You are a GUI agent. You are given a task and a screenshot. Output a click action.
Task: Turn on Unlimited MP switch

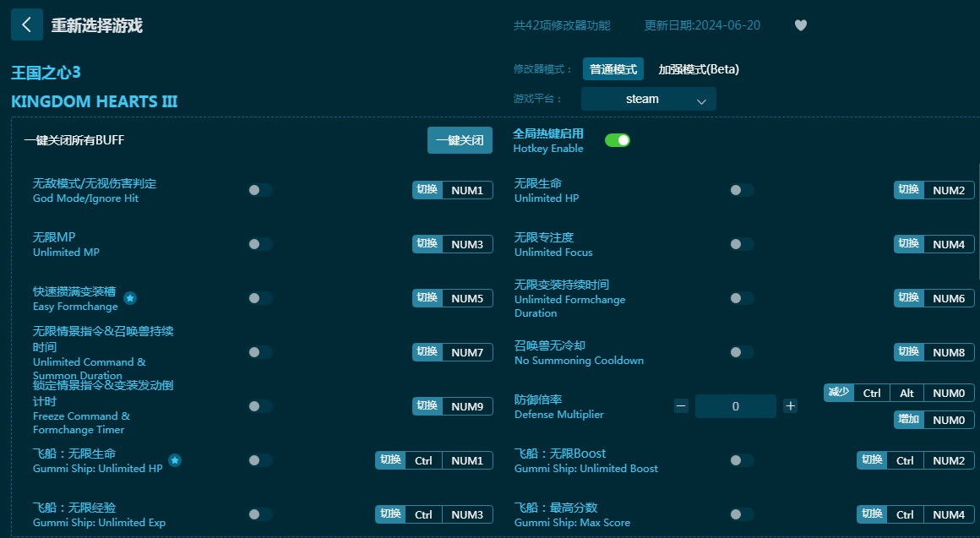click(260, 244)
